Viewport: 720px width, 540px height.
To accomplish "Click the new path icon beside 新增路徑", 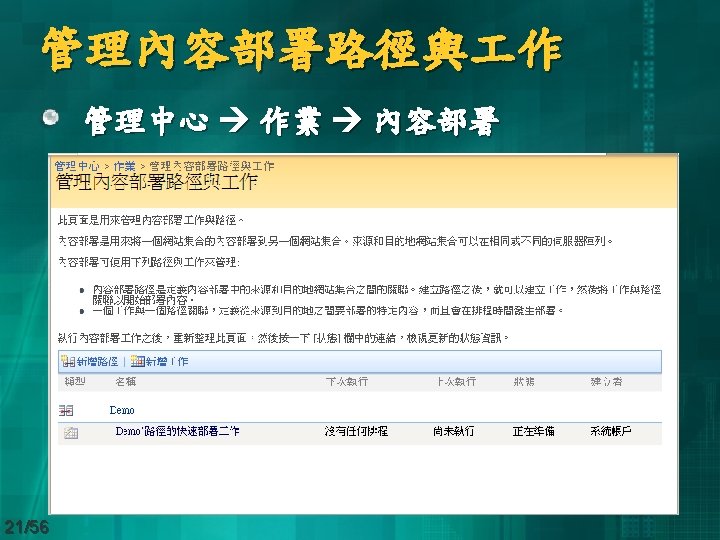I will [68, 361].
